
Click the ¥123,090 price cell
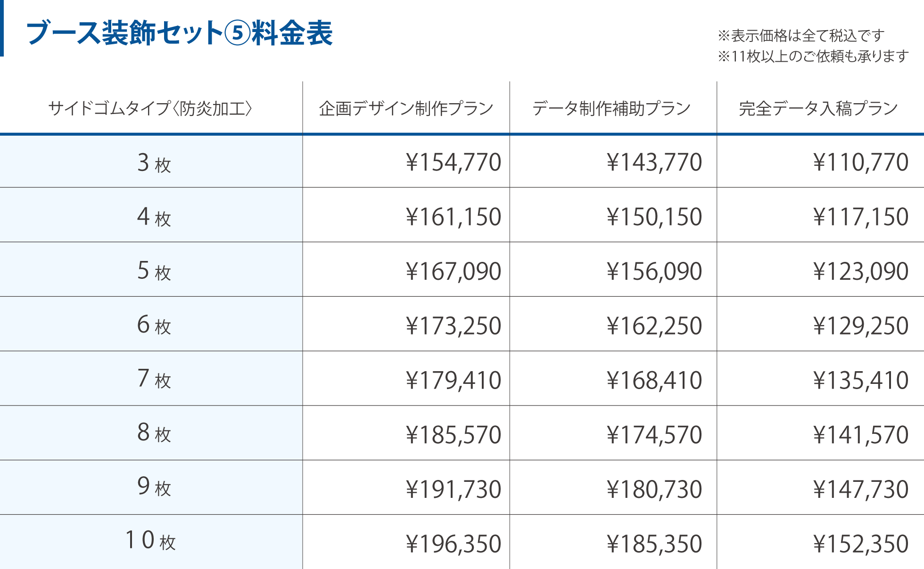click(861, 271)
